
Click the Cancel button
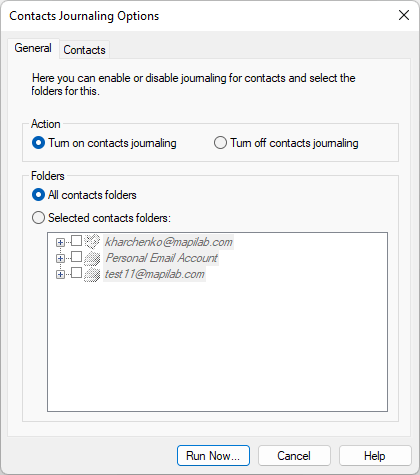point(294,456)
